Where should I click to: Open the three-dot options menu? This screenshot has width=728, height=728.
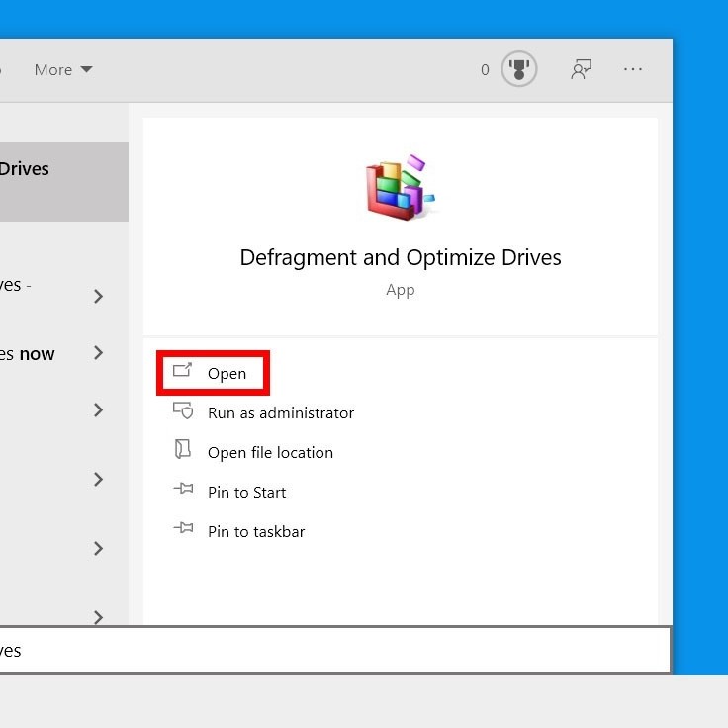pyautogui.click(x=633, y=69)
